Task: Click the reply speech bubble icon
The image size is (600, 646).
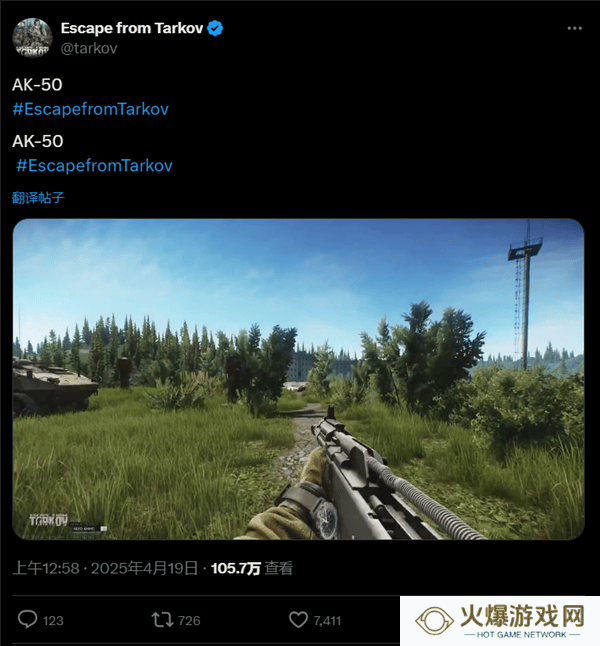Action: pyautogui.click(x=28, y=619)
